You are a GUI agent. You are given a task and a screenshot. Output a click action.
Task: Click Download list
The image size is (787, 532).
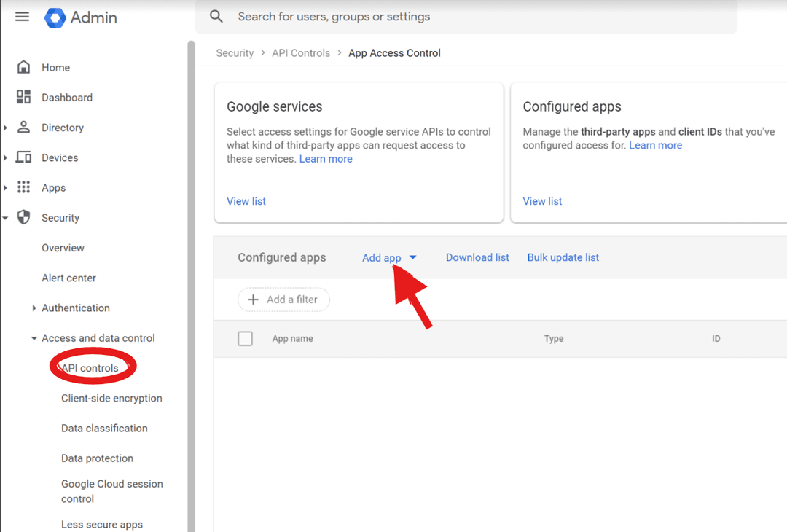(477, 257)
